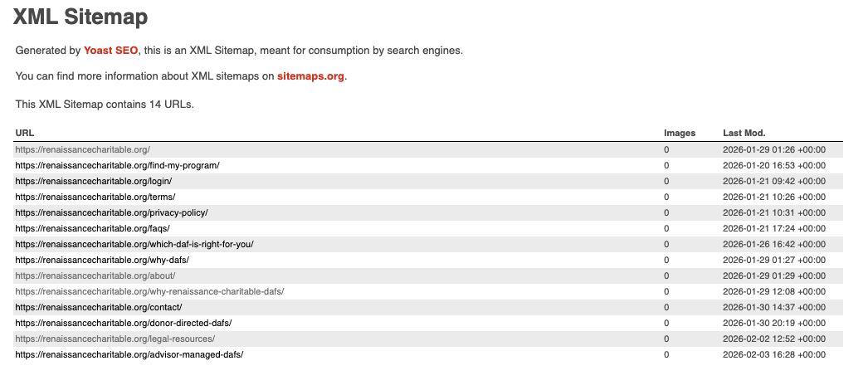This screenshot has height=385, width=868.
Task: Follow the which-daf-is-right-for-you link
Action: click(134, 244)
